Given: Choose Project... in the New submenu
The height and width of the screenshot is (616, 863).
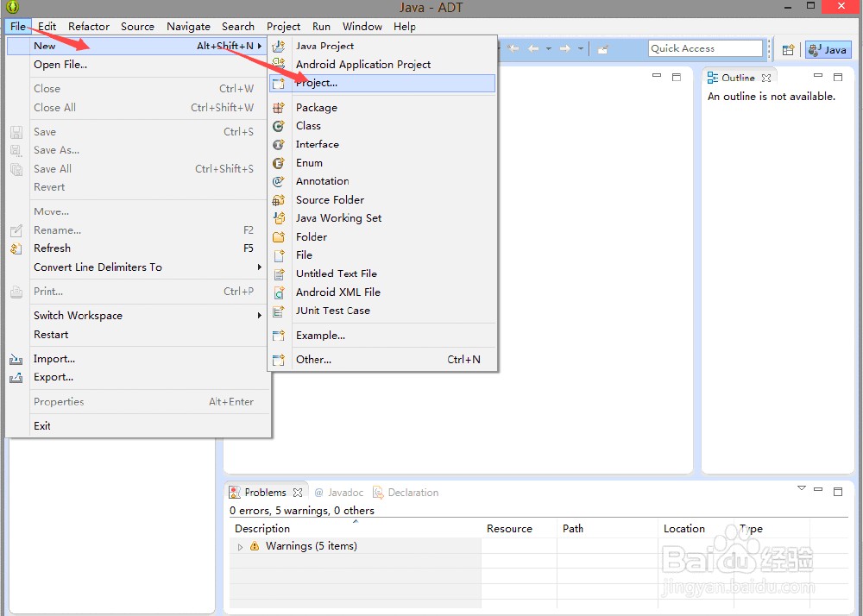Looking at the screenshot, I should [382, 83].
